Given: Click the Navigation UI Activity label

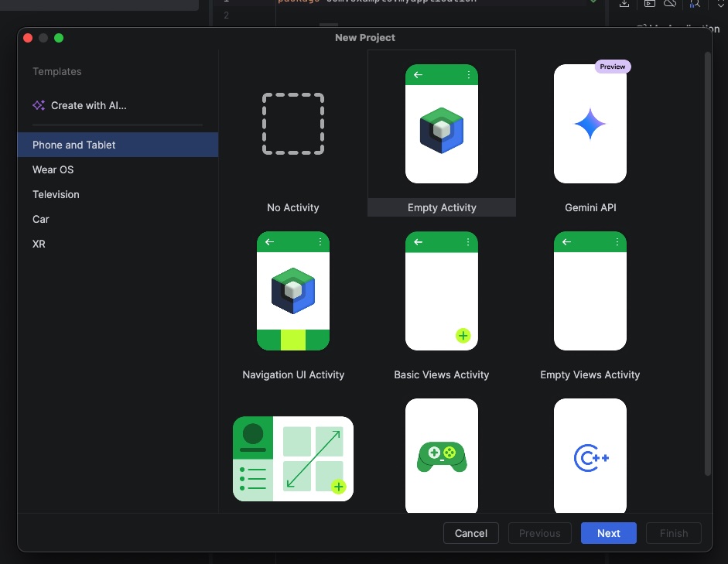Looking at the screenshot, I should click(293, 374).
